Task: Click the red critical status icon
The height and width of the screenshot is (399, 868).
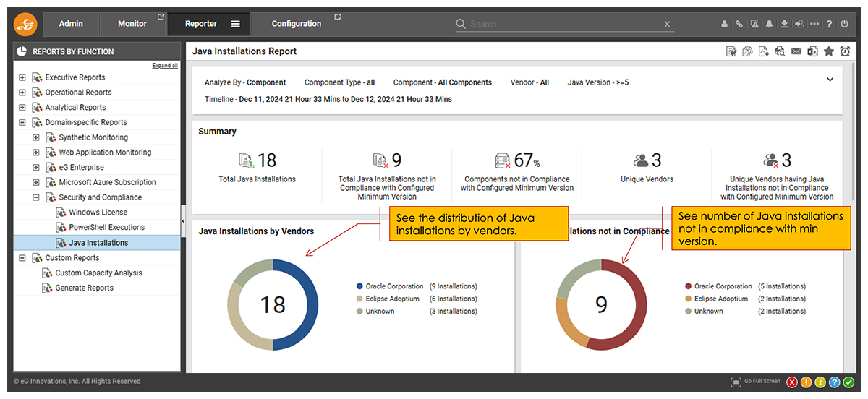Action: pyautogui.click(x=792, y=382)
